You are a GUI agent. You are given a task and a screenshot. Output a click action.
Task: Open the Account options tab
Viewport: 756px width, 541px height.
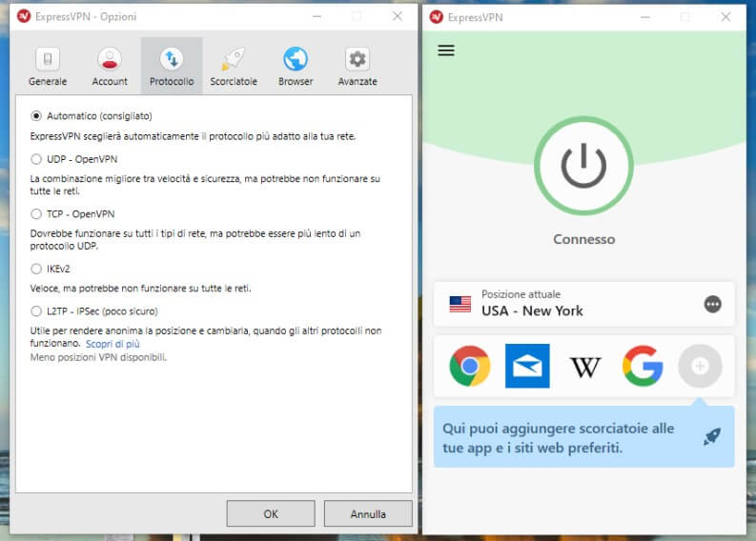point(110,66)
